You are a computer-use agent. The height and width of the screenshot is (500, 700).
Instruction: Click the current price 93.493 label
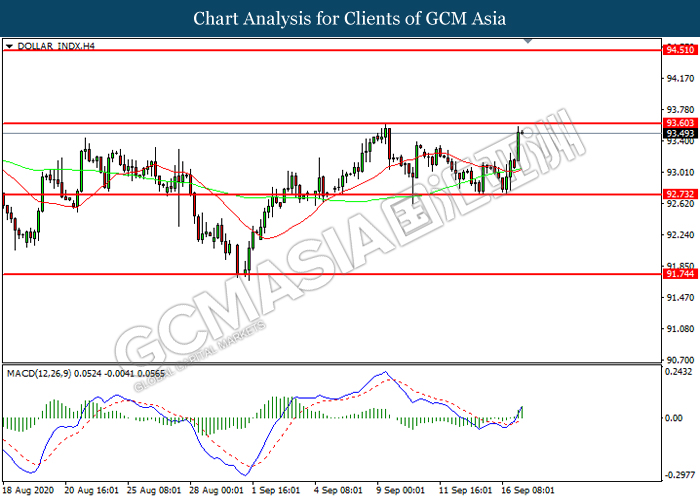coord(680,133)
